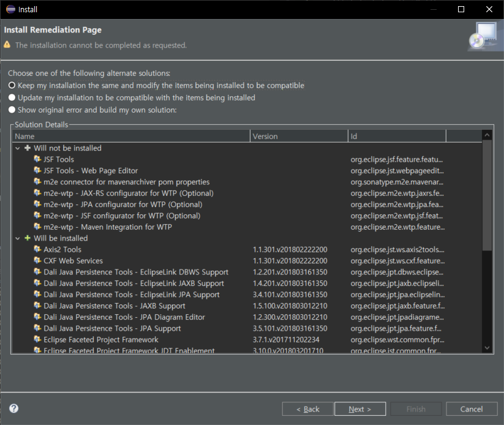Click the 'Will be installed' group label

[x=61, y=238]
